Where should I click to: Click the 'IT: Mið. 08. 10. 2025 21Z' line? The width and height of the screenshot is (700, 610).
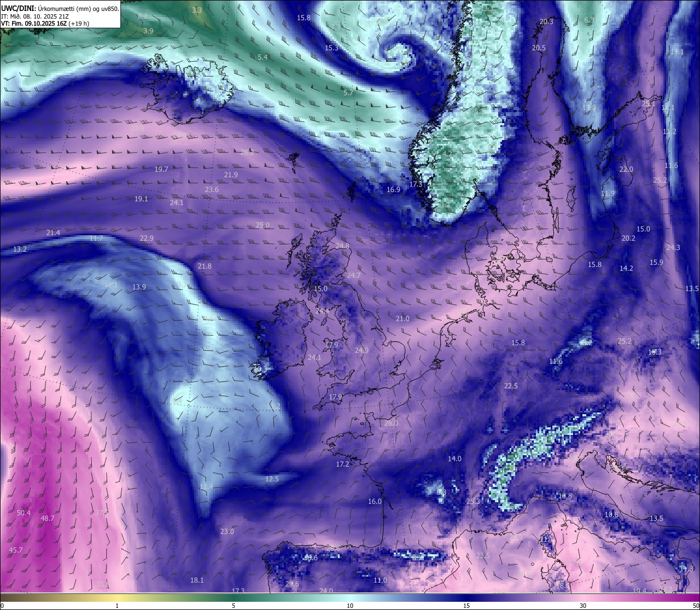[x=34, y=16]
